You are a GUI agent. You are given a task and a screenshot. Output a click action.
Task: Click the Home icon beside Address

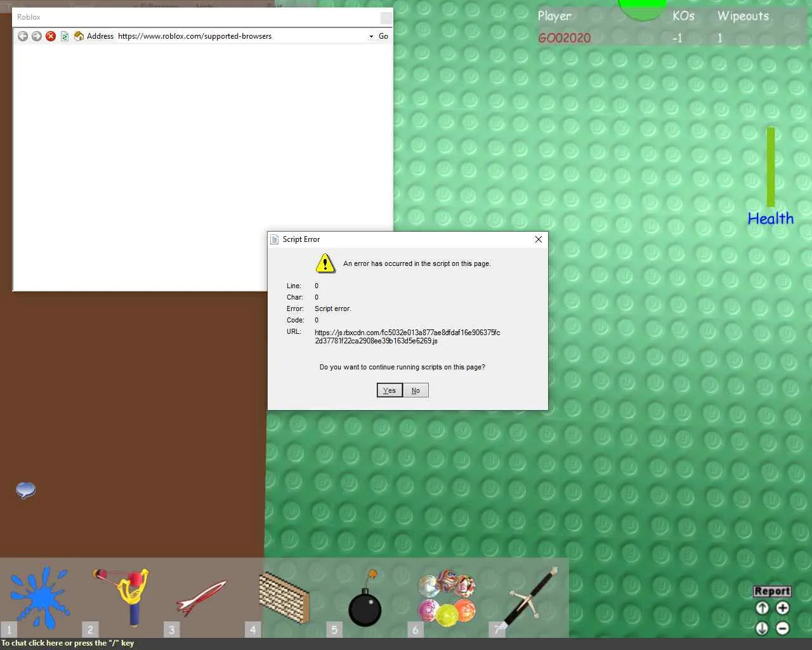point(79,36)
